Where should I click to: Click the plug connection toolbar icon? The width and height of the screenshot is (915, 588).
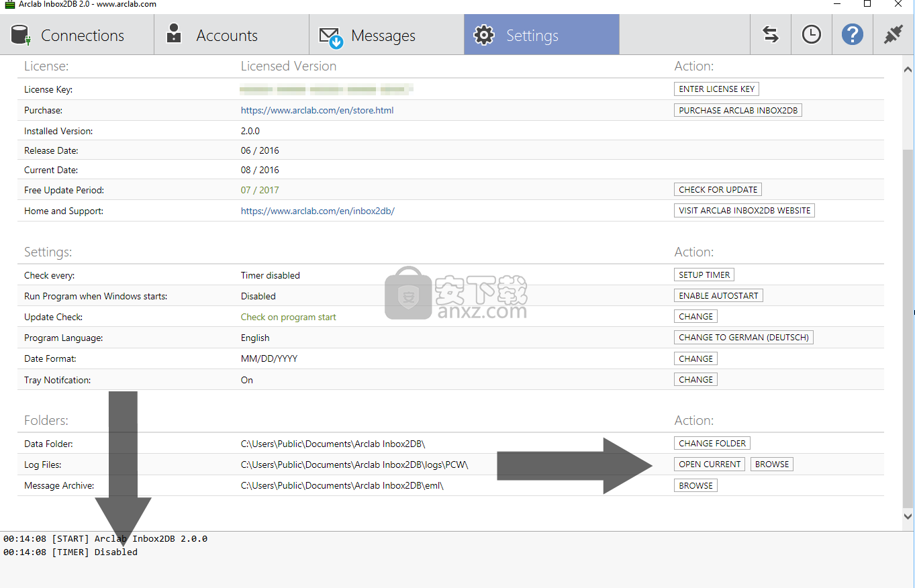coord(894,35)
